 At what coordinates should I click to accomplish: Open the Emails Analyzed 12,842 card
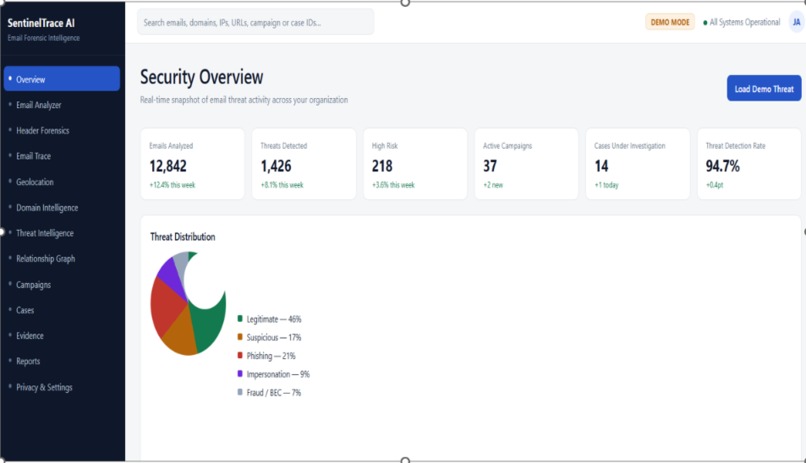coord(192,164)
